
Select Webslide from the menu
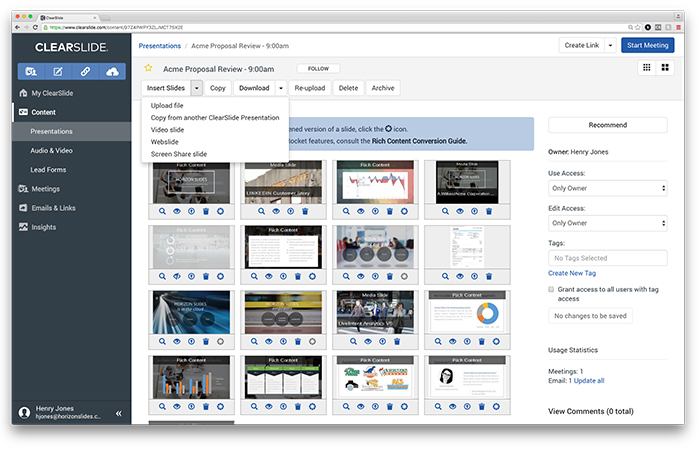click(x=164, y=142)
